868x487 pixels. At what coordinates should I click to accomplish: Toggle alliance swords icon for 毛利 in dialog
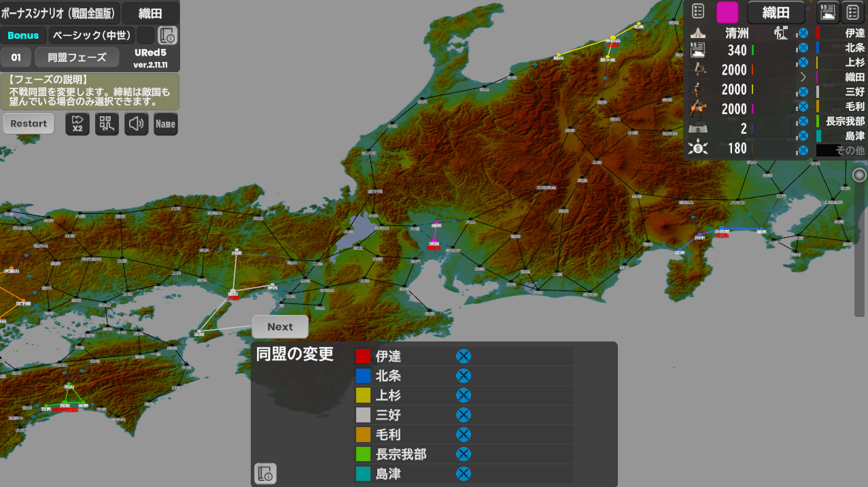(x=463, y=435)
